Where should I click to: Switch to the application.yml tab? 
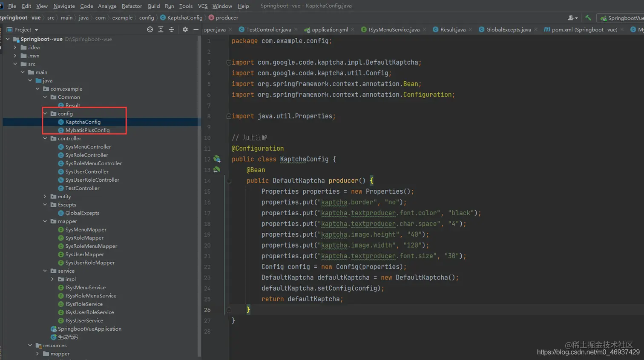coord(330,29)
